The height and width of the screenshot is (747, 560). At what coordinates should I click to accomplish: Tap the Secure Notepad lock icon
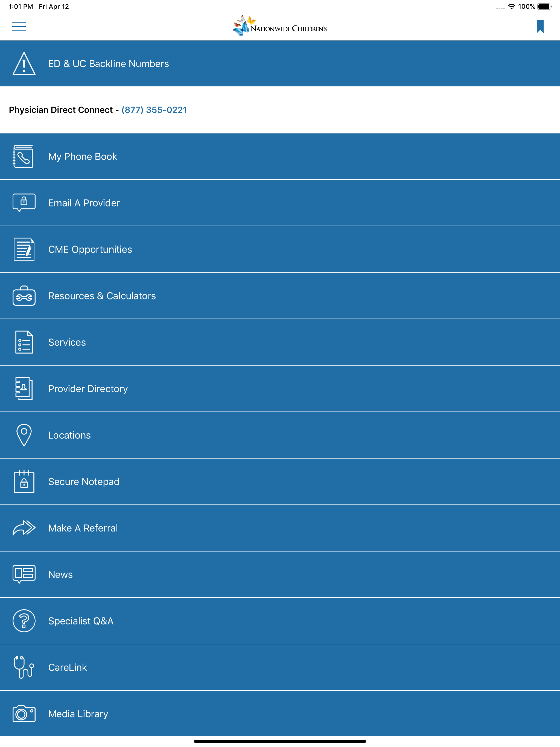coord(24,482)
